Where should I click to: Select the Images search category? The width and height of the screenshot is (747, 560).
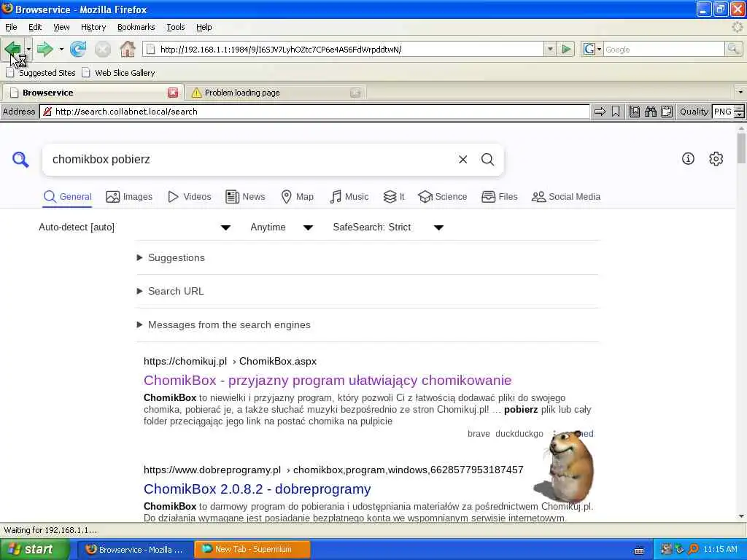pos(129,197)
